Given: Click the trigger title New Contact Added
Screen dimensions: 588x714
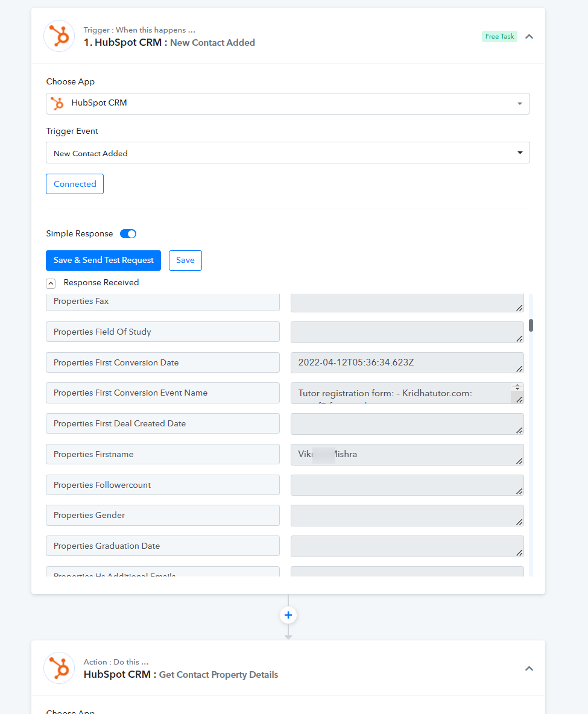Looking at the screenshot, I should pyautogui.click(x=212, y=43).
